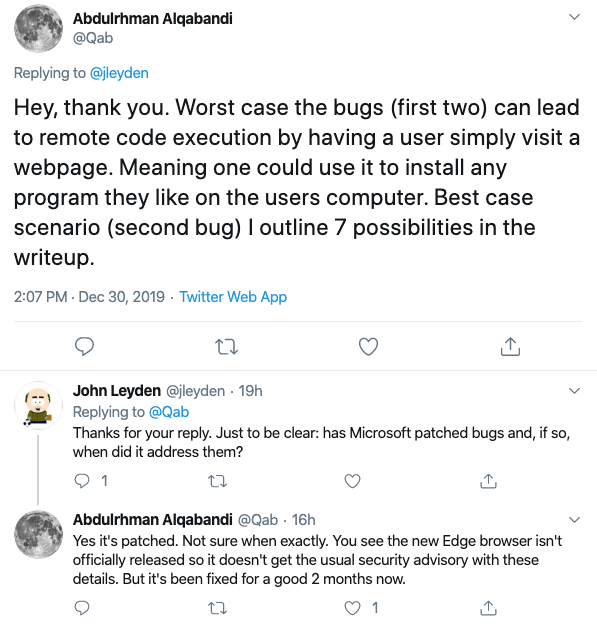Share the main tweet via the upload icon
Screen dimensions: 597x627
tap(510, 346)
